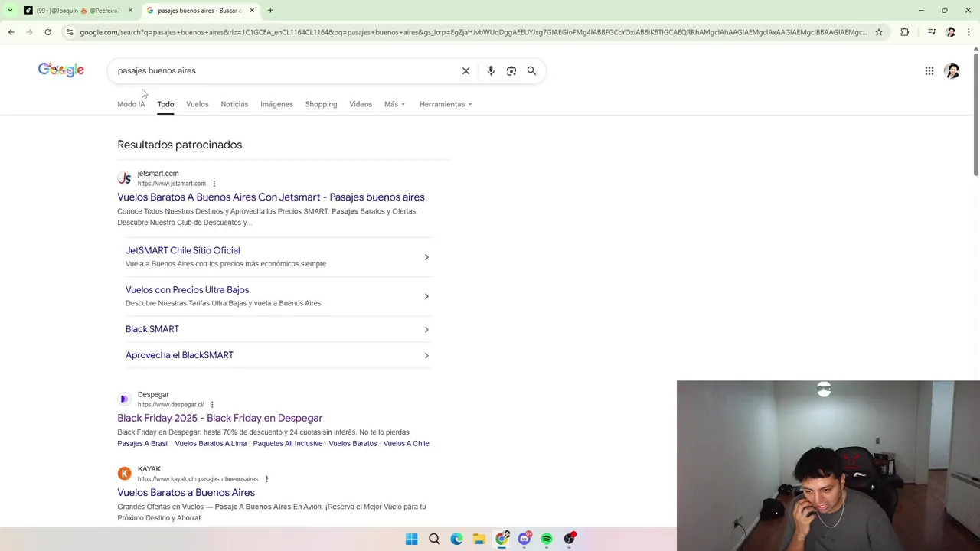
Task: Open a new browser tab
Action: coord(270,11)
